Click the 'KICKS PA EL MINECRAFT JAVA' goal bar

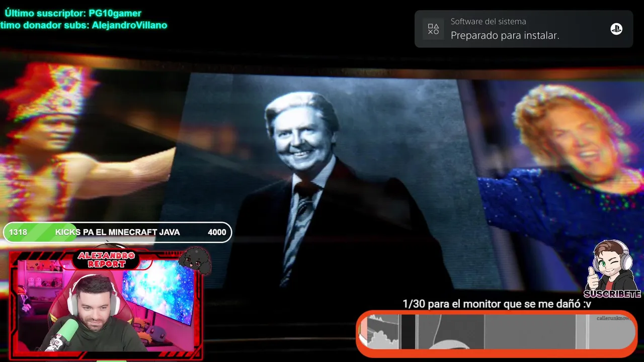click(118, 232)
